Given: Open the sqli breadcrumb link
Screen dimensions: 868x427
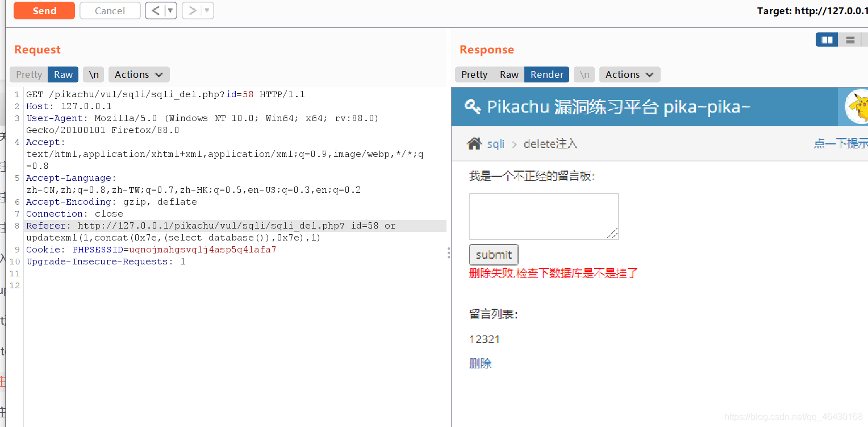Looking at the screenshot, I should [495, 144].
